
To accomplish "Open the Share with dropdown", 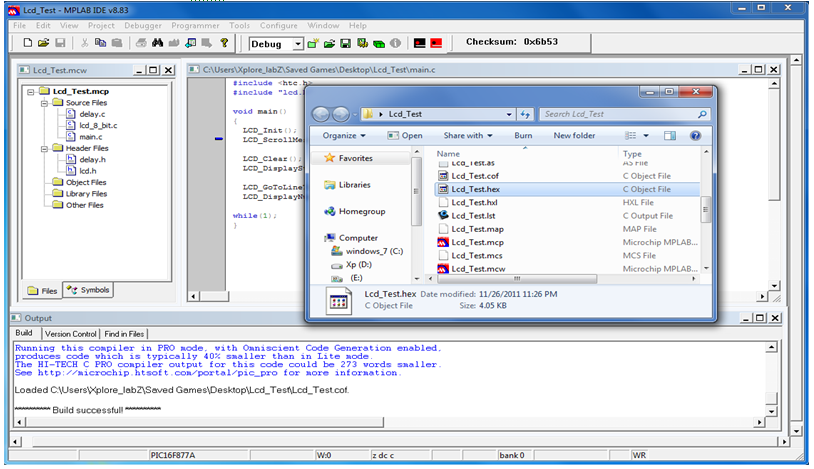I will [x=468, y=136].
